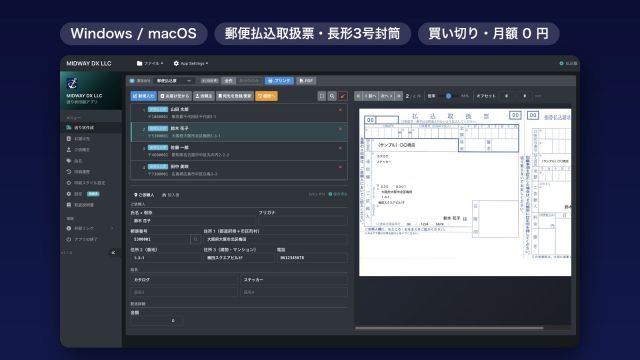The image size is (640, 360).
Task: Click the red eraser icon above list
Action: tap(343, 96)
